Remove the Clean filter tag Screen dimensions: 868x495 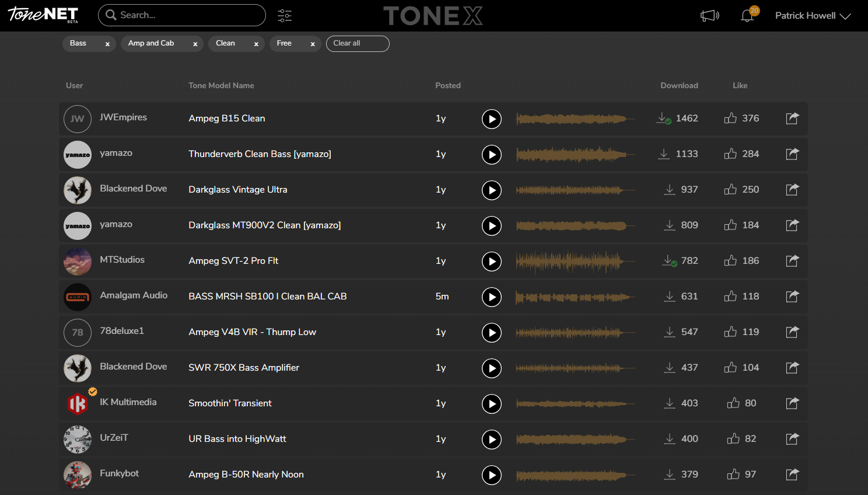pos(256,44)
